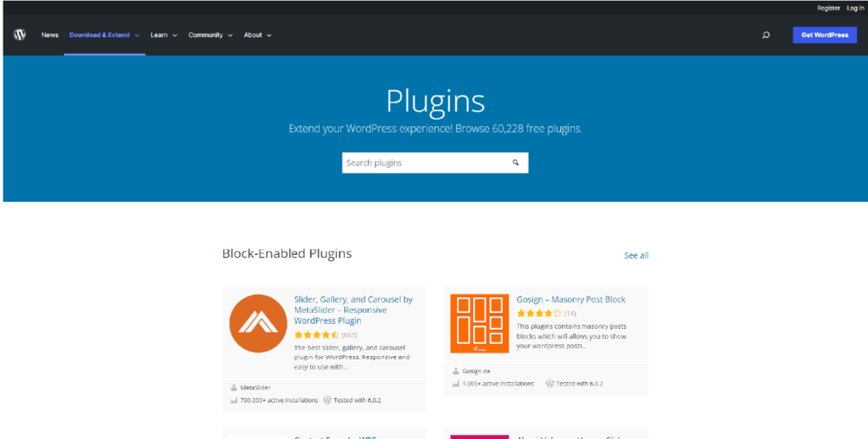This screenshot has width=868, height=439.
Task: Open the Gosign – Masonry Post Block link
Action: pyautogui.click(x=570, y=299)
